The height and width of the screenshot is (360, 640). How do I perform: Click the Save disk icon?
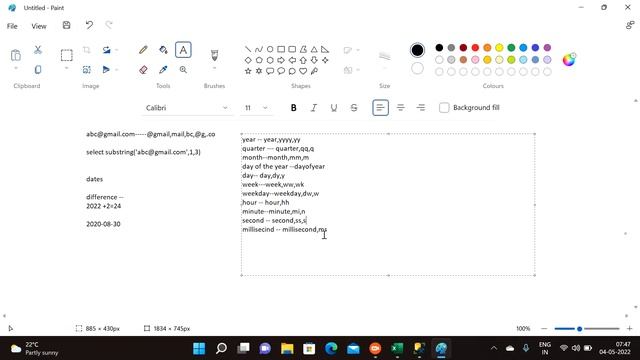67,25
